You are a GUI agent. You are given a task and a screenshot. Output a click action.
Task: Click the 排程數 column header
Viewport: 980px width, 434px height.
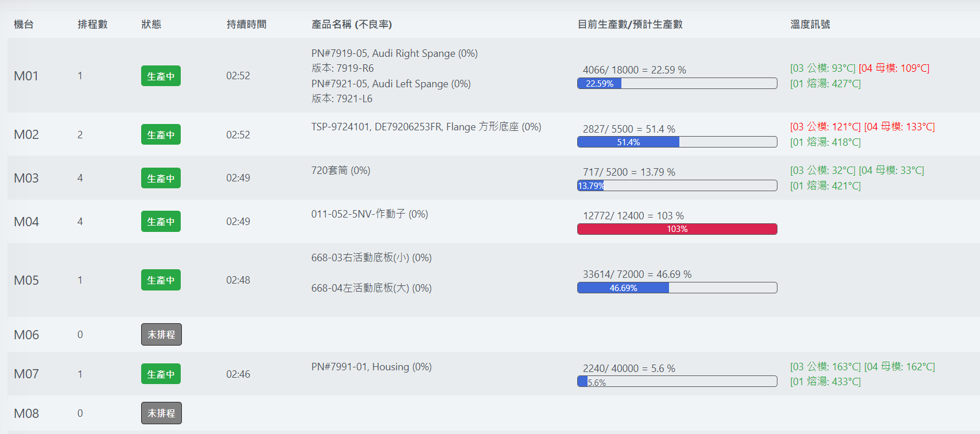point(92,24)
